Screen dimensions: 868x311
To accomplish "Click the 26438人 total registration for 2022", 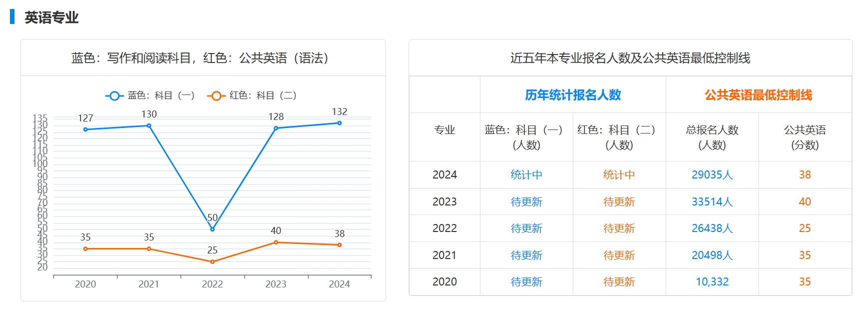I will (712, 228).
